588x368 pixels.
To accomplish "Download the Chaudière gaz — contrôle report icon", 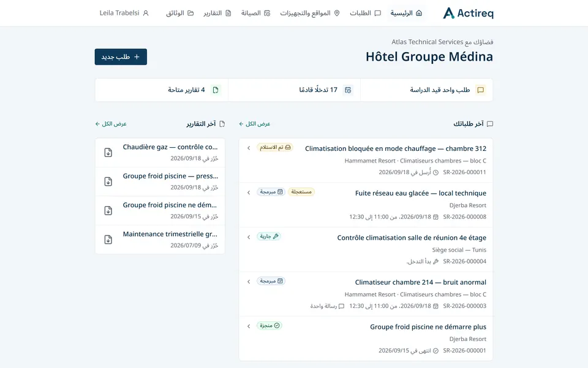I will coord(108,153).
